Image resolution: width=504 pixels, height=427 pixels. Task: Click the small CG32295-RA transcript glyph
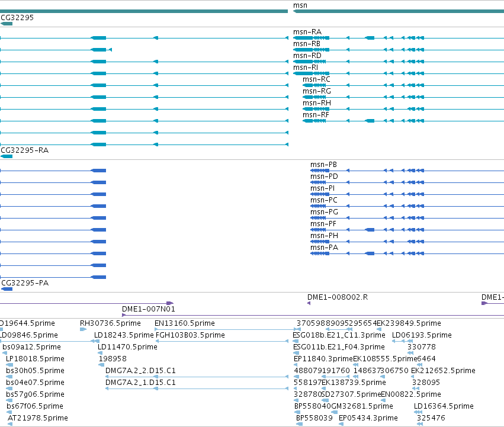(x=7, y=156)
